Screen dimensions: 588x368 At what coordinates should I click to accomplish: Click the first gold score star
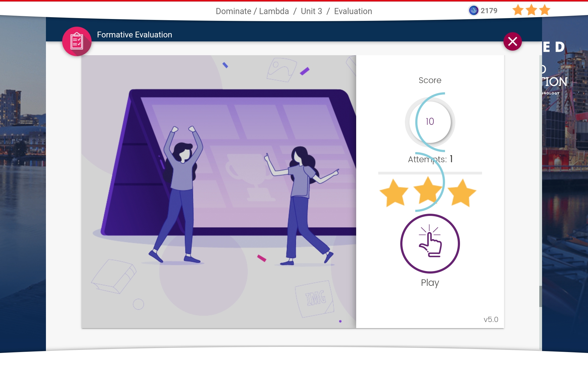(x=394, y=193)
